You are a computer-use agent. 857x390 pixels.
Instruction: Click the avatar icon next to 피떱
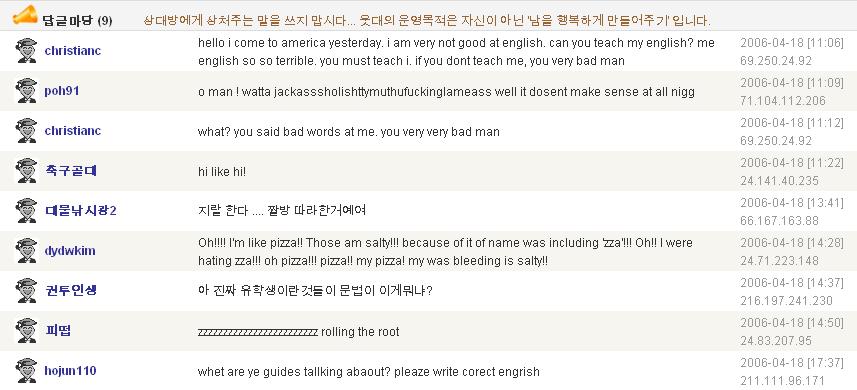point(25,330)
